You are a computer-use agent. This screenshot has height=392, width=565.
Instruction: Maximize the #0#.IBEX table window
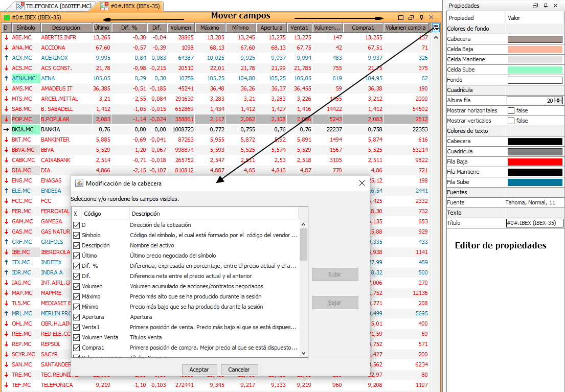point(401,17)
